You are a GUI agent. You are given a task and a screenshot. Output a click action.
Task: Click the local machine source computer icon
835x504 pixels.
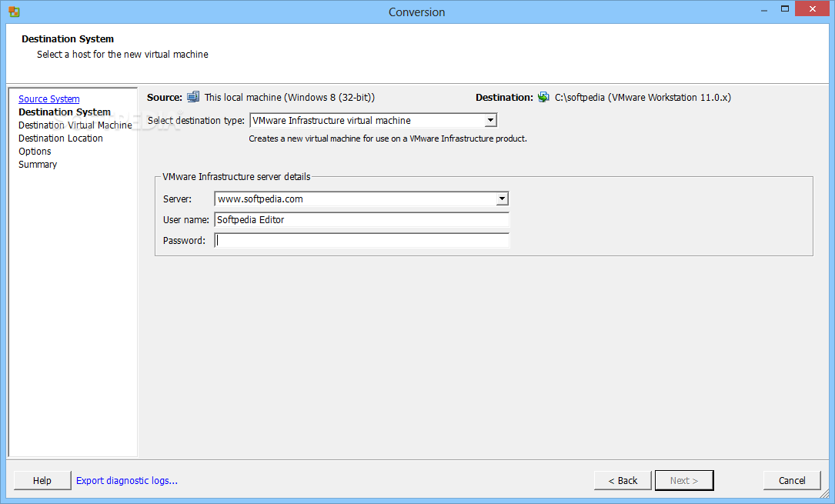(x=193, y=97)
